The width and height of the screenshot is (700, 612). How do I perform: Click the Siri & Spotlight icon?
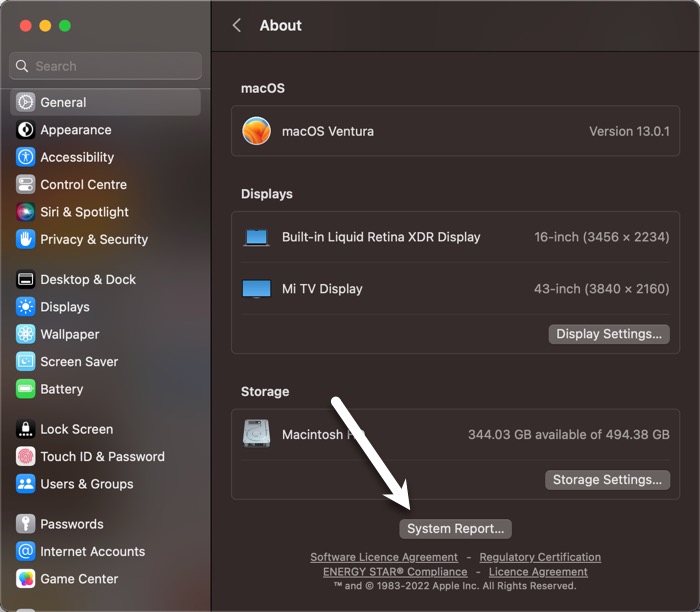point(25,212)
